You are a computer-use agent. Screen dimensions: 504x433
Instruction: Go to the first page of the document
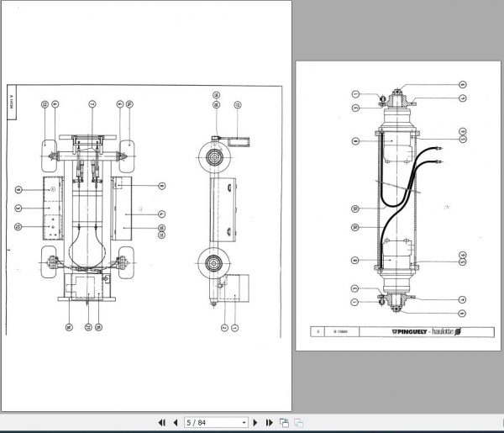point(161,422)
